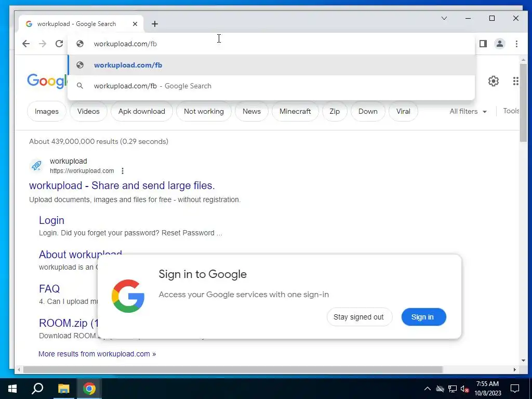532x399 pixels.
Task: Open the notification center
Action: tap(515, 389)
